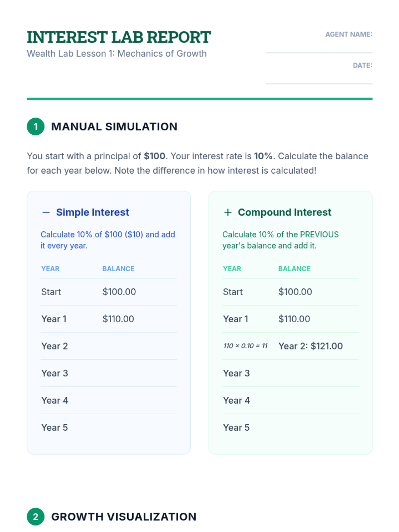Viewport: 399px width, 532px height.
Task: Click the Manual Simulation section heading
Action: tap(114, 127)
